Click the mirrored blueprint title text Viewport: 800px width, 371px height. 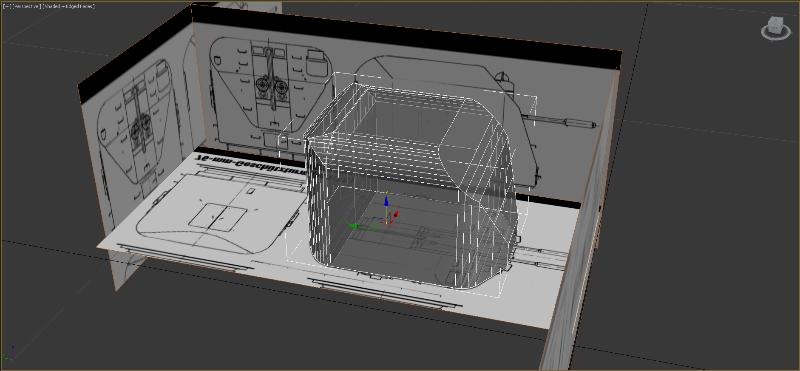pyautogui.click(x=251, y=164)
